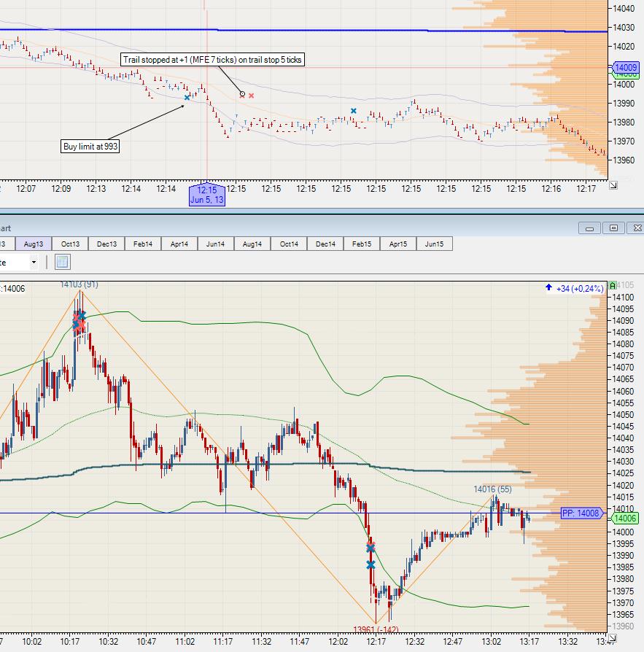Open the Dec14 contract tab
This screenshot has width=644, height=652.
(325, 244)
